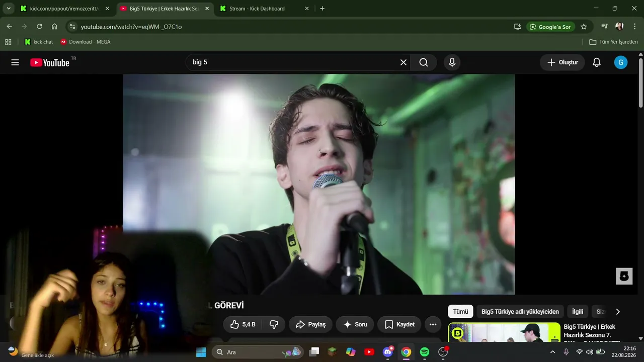Image resolution: width=644 pixels, height=362 pixels.
Task: Open the Windows Start menu
Action: [x=201, y=352]
